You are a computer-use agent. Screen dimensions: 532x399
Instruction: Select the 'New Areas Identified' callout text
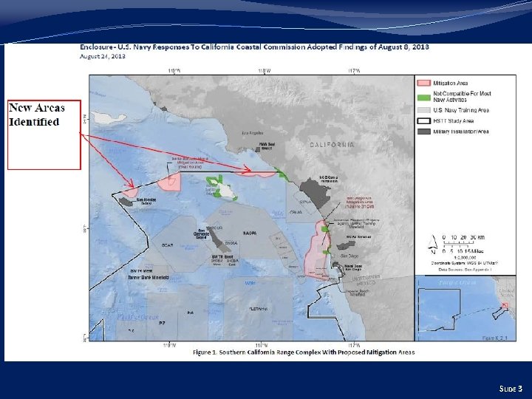tap(37, 115)
